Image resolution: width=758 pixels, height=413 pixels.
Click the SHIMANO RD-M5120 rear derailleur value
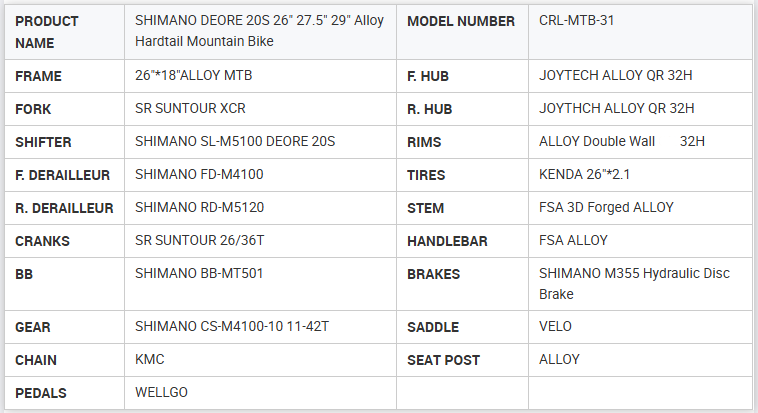pyautogui.click(x=199, y=208)
